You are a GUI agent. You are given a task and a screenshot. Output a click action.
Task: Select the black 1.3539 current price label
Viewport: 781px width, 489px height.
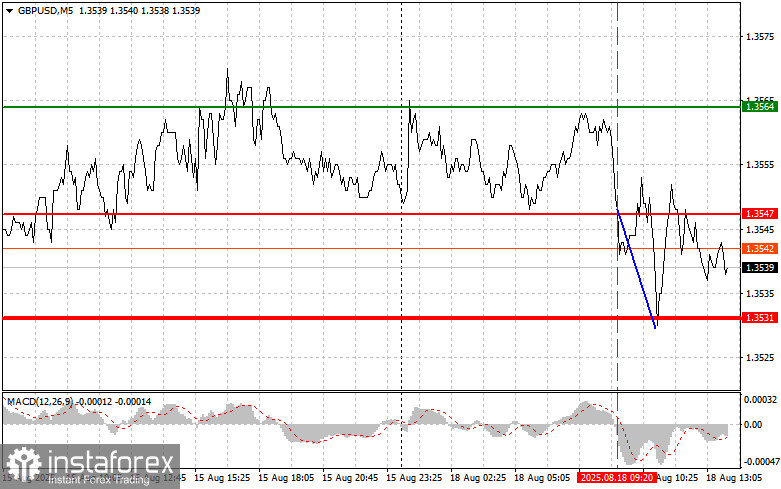pyautogui.click(x=759, y=268)
